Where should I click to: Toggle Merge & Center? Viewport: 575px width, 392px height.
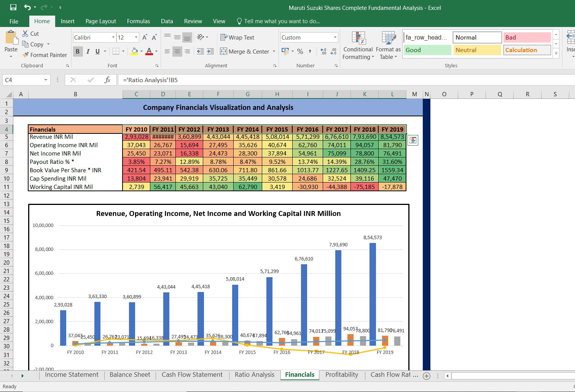click(x=245, y=51)
